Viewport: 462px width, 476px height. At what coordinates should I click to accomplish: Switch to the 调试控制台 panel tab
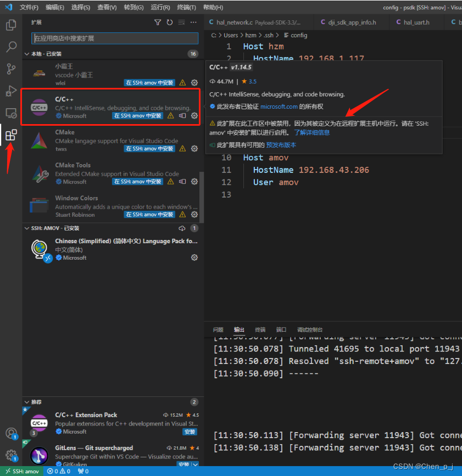pos(310,329)
